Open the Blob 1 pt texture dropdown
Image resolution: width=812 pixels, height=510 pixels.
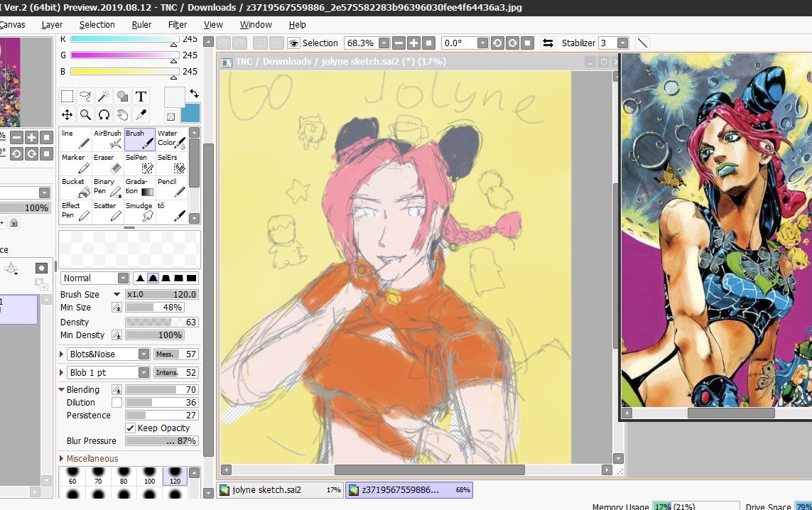coord(144,373)
